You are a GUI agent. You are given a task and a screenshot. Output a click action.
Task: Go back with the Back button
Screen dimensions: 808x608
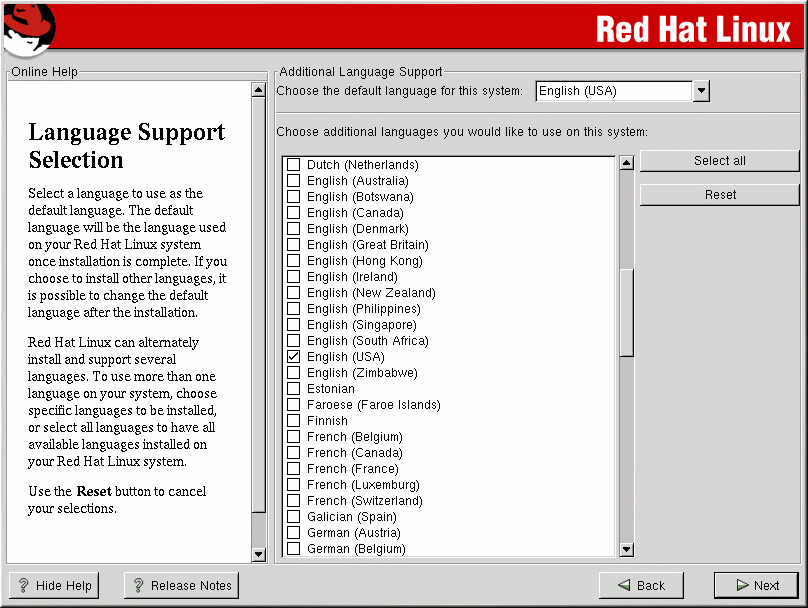[640, 586]
